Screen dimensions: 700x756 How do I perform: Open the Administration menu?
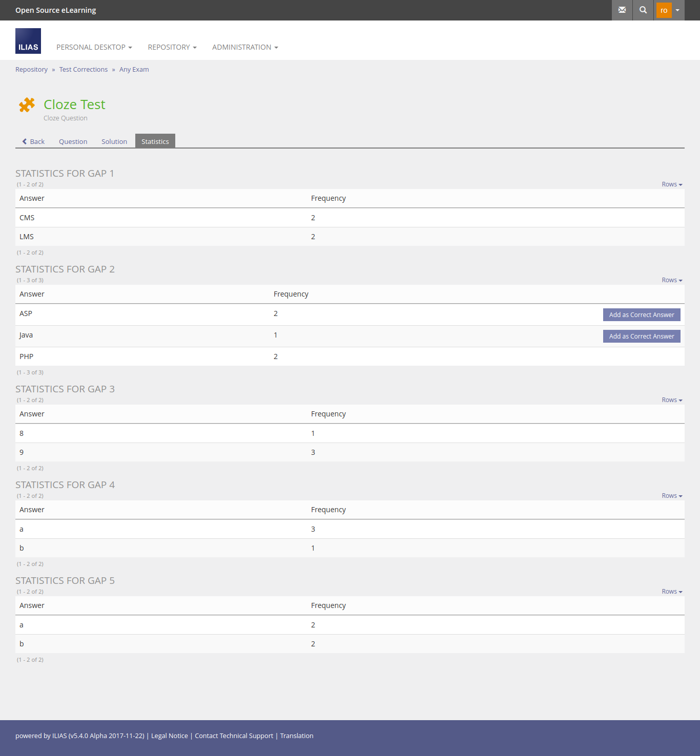245,47
